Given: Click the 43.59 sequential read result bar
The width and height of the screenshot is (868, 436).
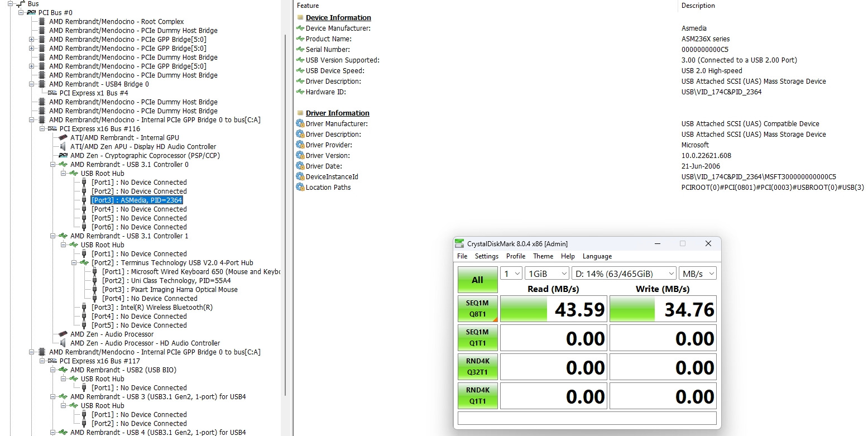Looking at the screenshot, I should click(x=553, y=309).
